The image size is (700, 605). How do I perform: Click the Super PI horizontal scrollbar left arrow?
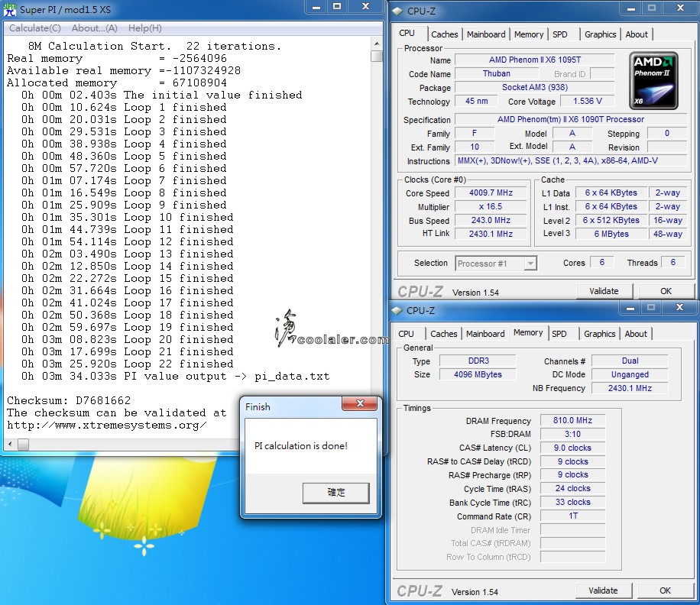pyautogui.click(x=10, y=444)
